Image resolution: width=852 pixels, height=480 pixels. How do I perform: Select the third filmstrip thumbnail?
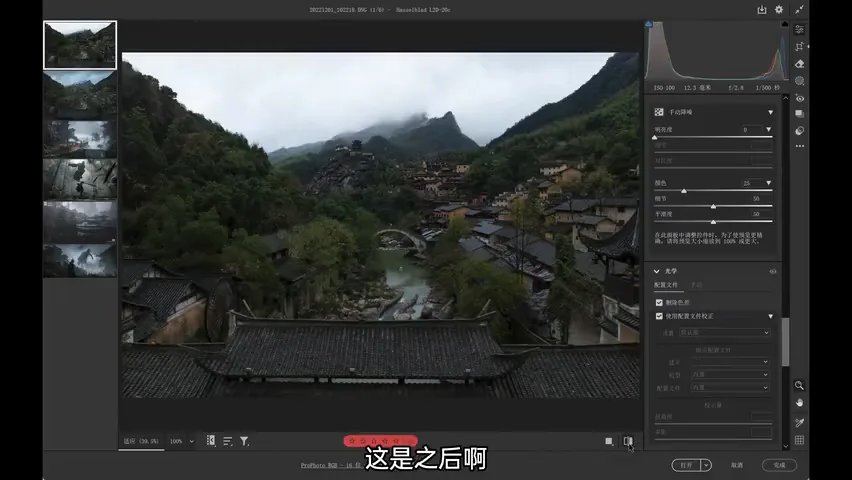pos(80,139)
